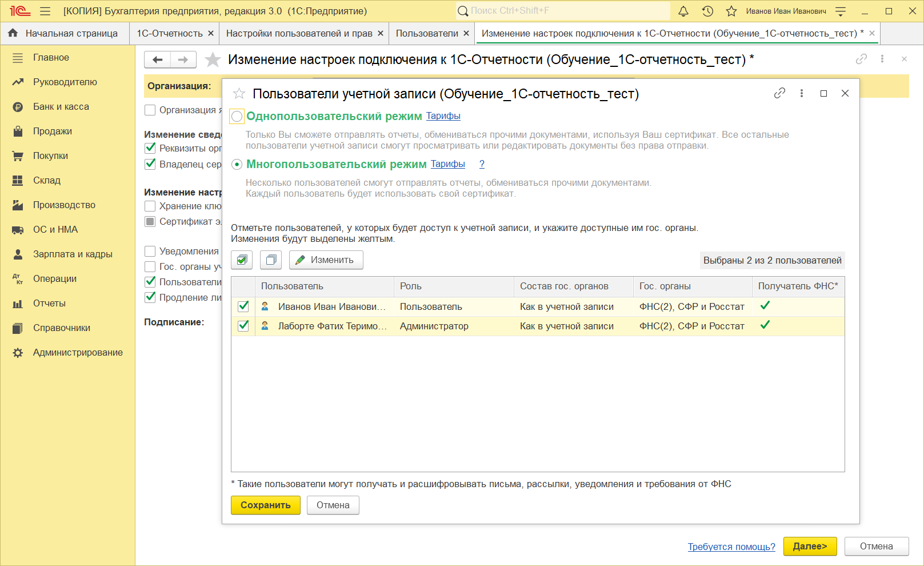
Task: Select 'Как в учетной записи' for Иванов
Action: click(573, 306)
